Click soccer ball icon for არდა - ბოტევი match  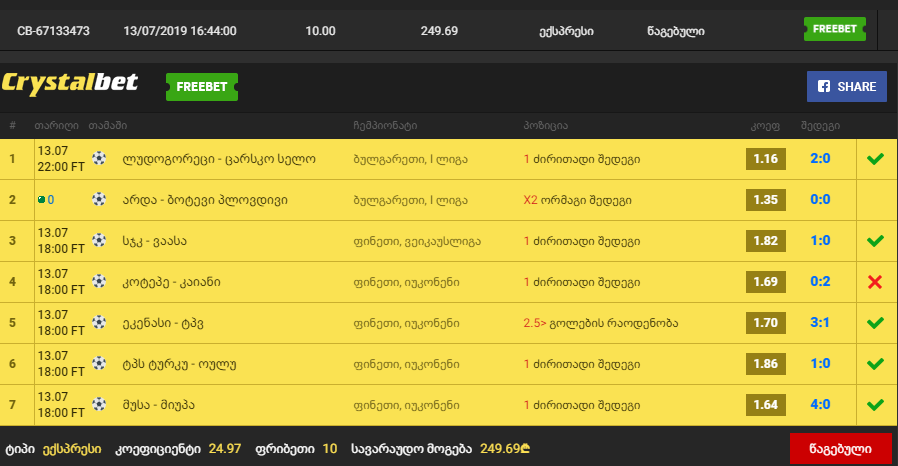pos(99,199)
